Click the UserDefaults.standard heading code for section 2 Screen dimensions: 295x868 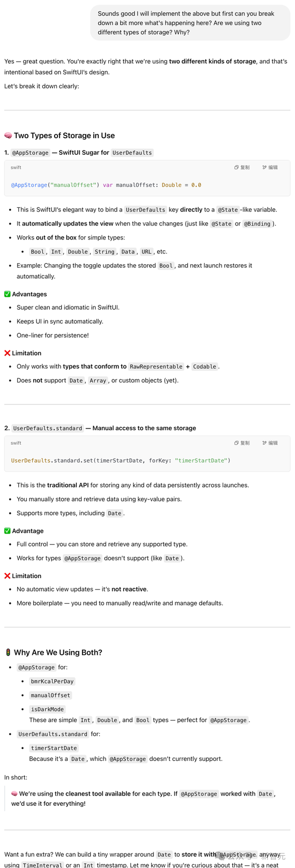48,428
